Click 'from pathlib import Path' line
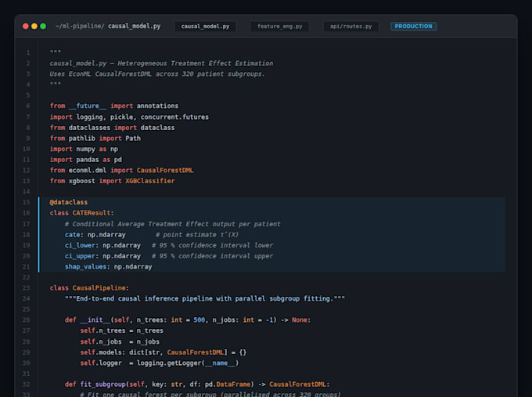This screenshot has width=532, height=397. click(95, 139)
